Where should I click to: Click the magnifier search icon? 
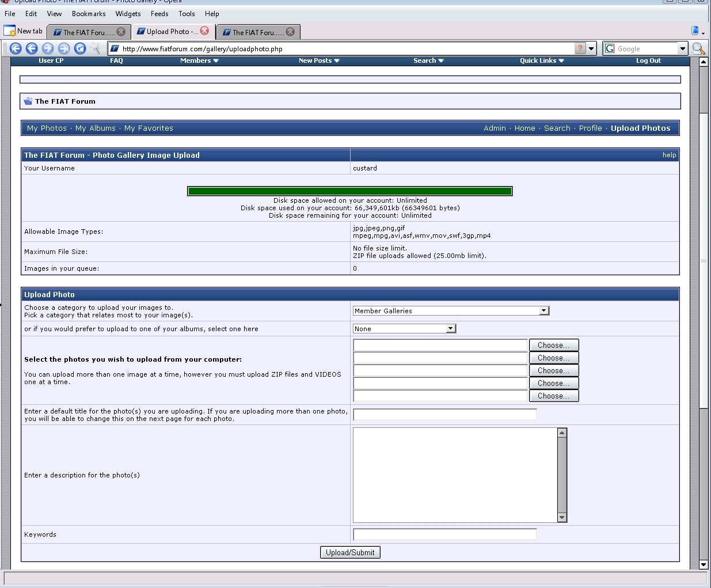coord(699,49)
